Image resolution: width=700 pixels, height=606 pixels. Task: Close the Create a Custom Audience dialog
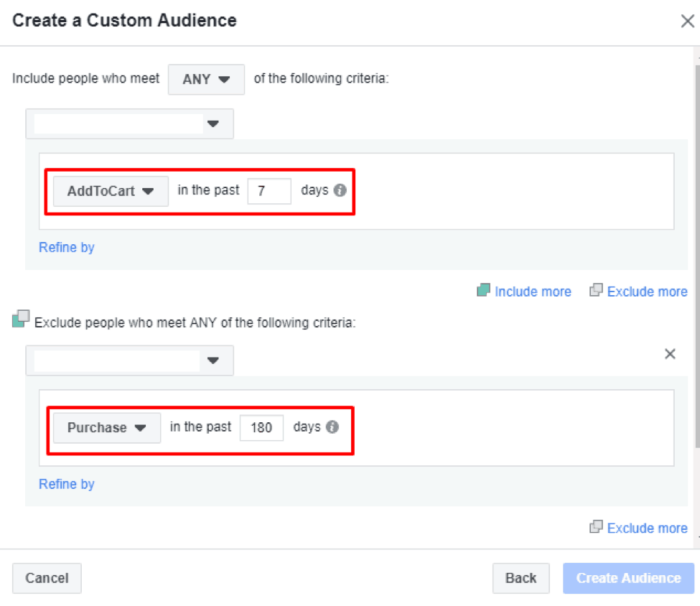coord(687,21)
